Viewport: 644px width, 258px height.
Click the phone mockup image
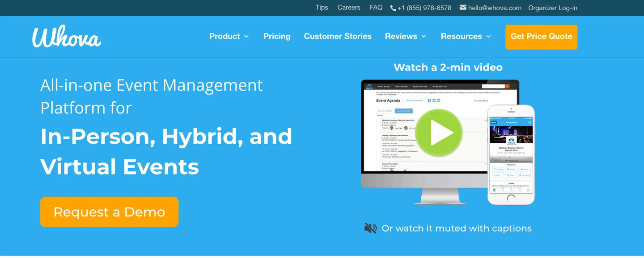point(511,155)
